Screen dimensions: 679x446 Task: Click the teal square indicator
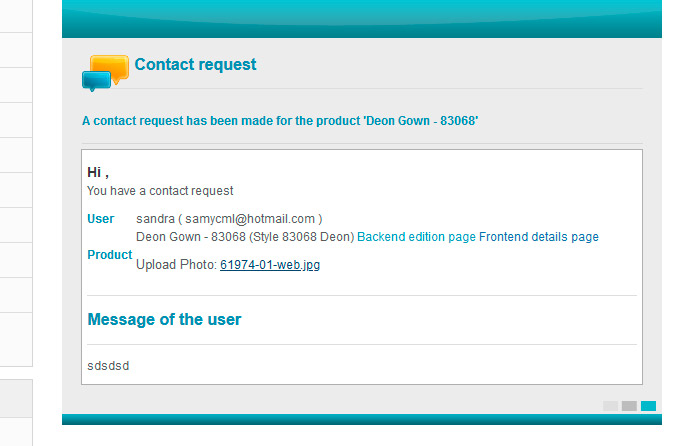pos(648,406)
